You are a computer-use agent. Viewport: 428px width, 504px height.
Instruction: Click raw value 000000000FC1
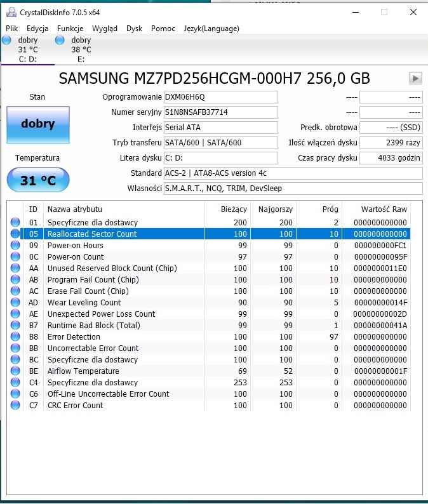point(380,246)
